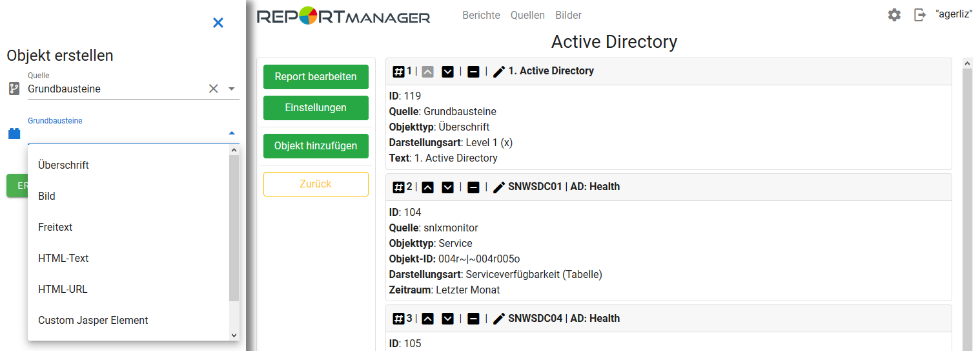Remove SNWSDC04 item with minus icon
Image resolution: width=980 pixels, height=351 pixels.
pyautogui.click(x=473, y=319)
